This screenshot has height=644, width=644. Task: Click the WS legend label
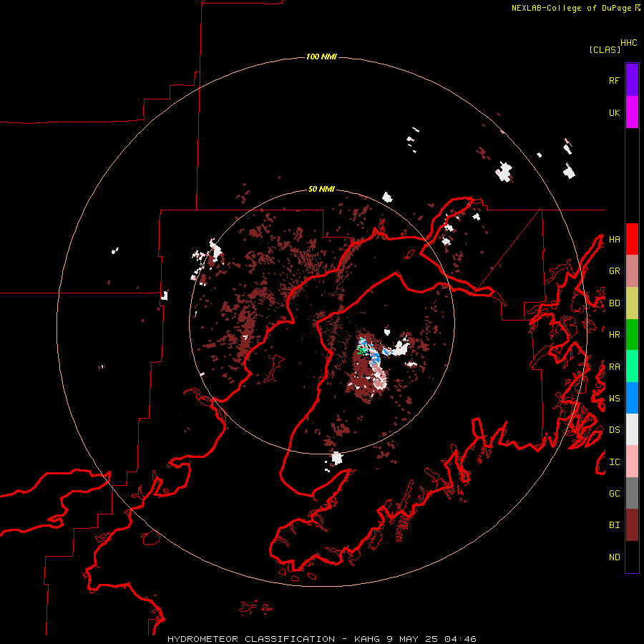(x=614, y=399)
